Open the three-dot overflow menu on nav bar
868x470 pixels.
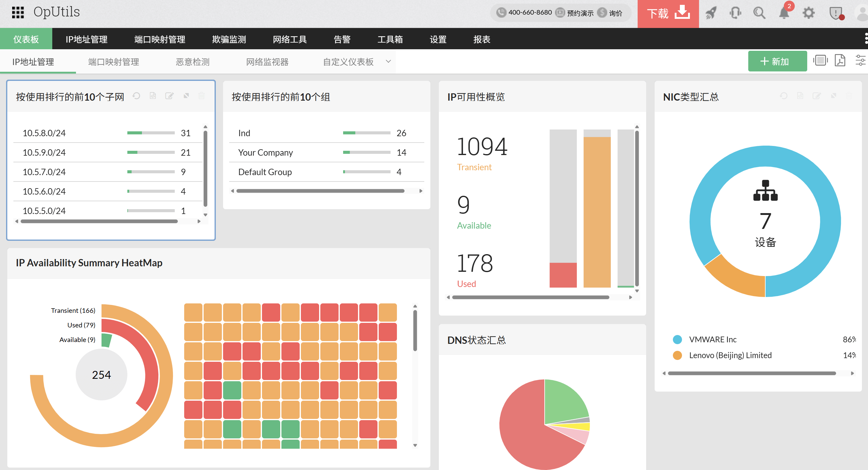(x=866, y=39)
